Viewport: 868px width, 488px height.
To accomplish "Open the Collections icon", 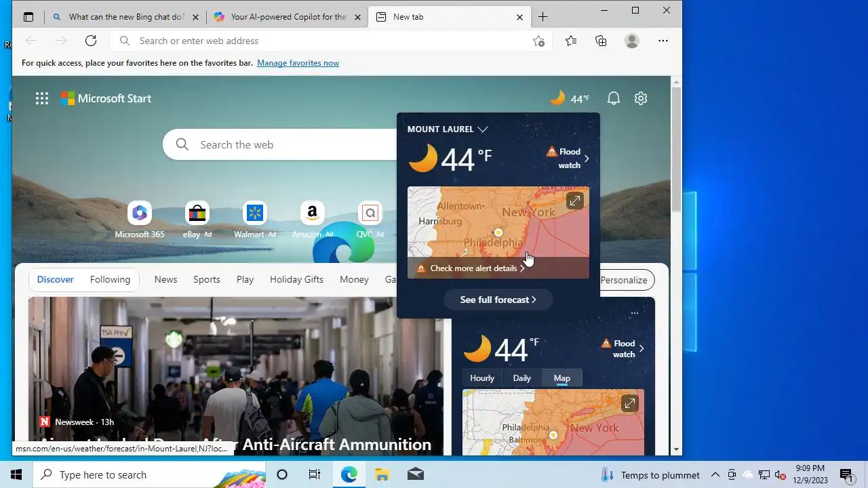I will (601, 41).
